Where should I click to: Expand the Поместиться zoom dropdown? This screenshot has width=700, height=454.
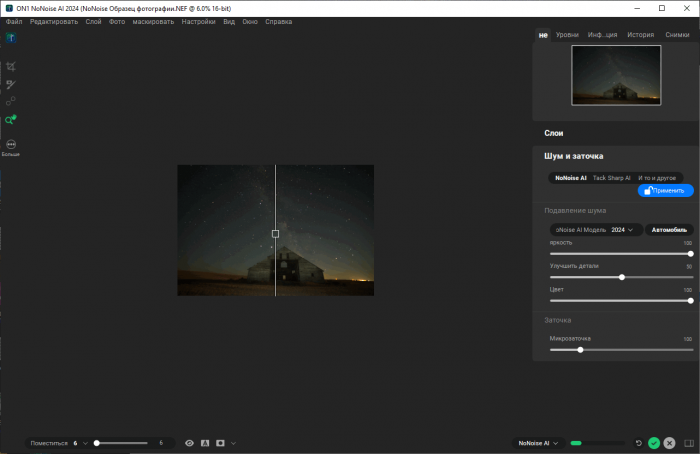click(86, 442)
